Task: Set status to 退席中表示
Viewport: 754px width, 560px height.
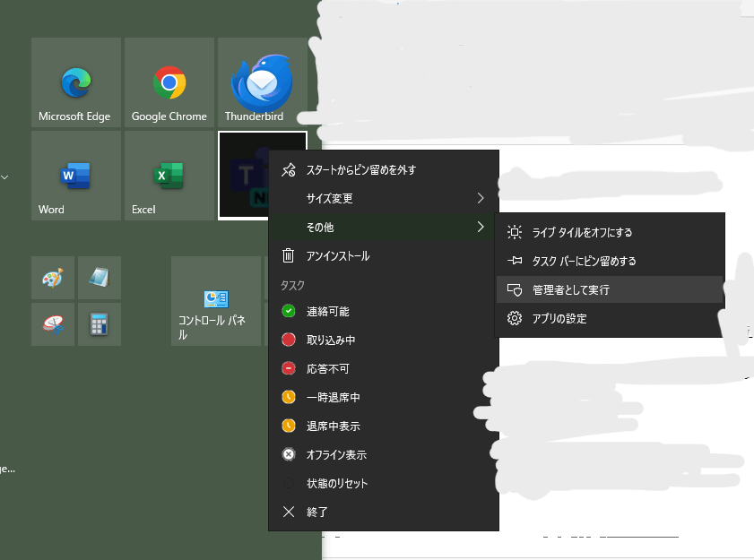Action: point(384,426)
